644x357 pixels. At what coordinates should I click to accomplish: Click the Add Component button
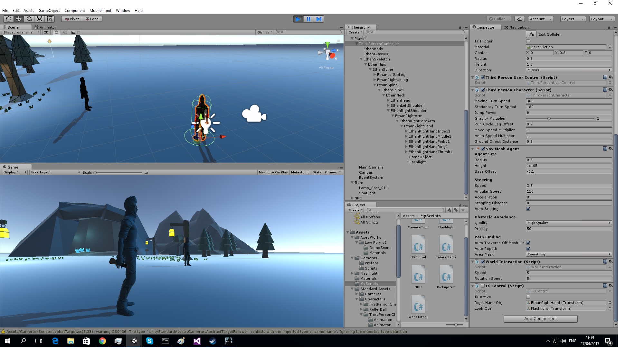(540, 318)
